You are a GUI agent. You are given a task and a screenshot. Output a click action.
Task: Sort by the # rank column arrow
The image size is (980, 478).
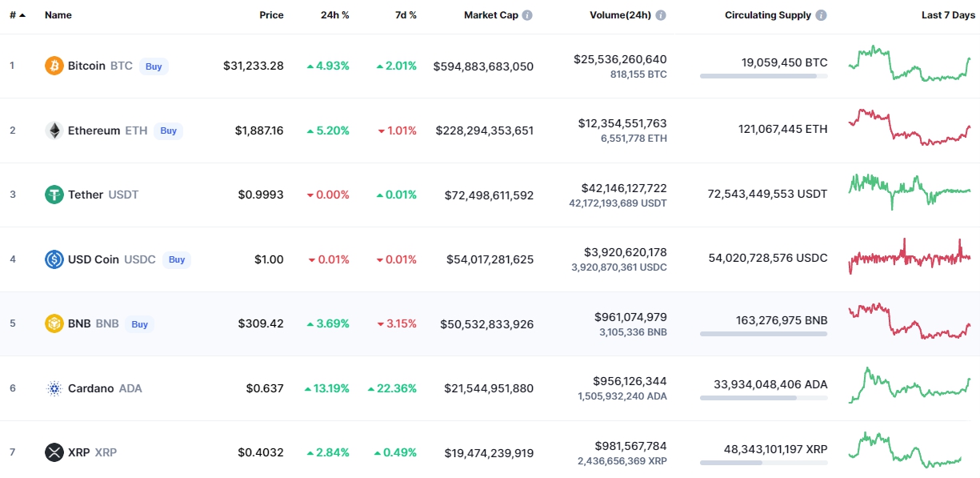[x=22, y=15]
